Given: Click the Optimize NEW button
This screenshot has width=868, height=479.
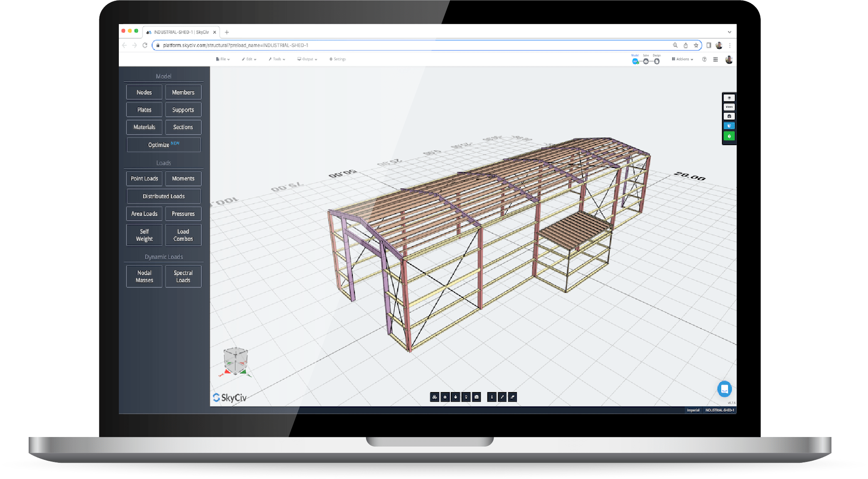Looking at the screenshot, I should tap(163, 144).
